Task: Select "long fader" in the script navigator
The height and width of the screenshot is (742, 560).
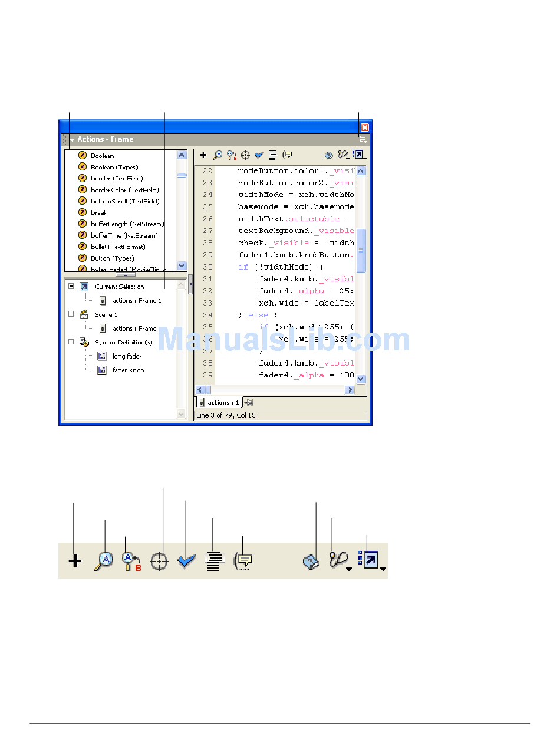Action: tap(127, 356)
